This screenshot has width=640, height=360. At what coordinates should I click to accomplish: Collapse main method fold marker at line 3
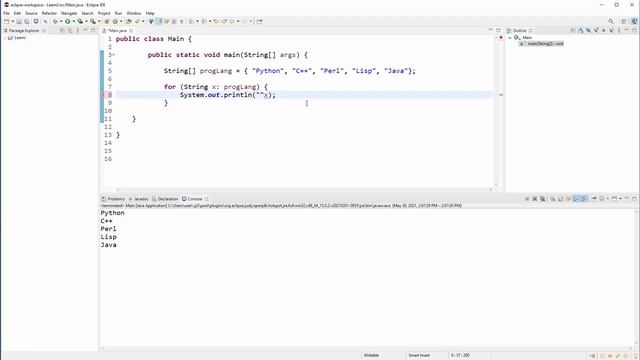click(114, 55)
